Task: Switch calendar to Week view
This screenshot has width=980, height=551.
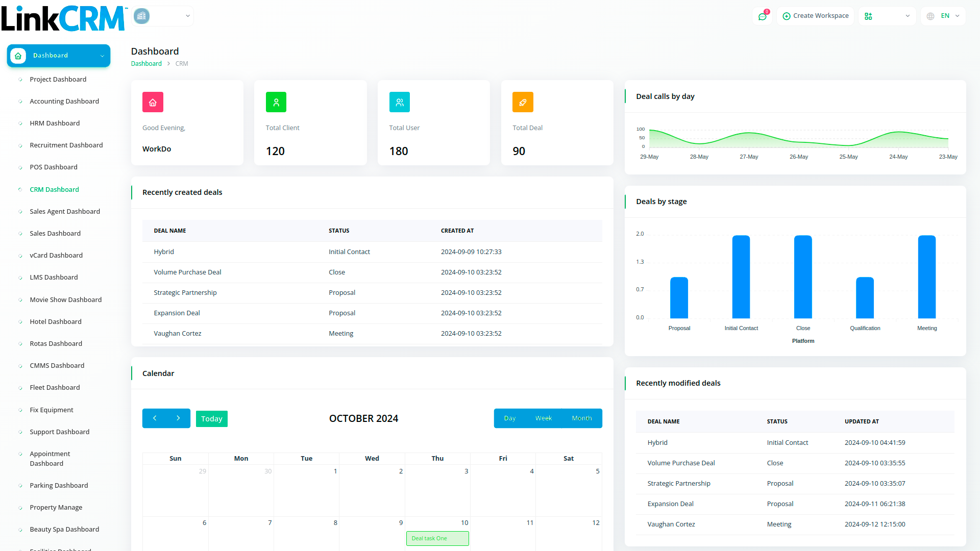Action: click(x=543, y=418)
